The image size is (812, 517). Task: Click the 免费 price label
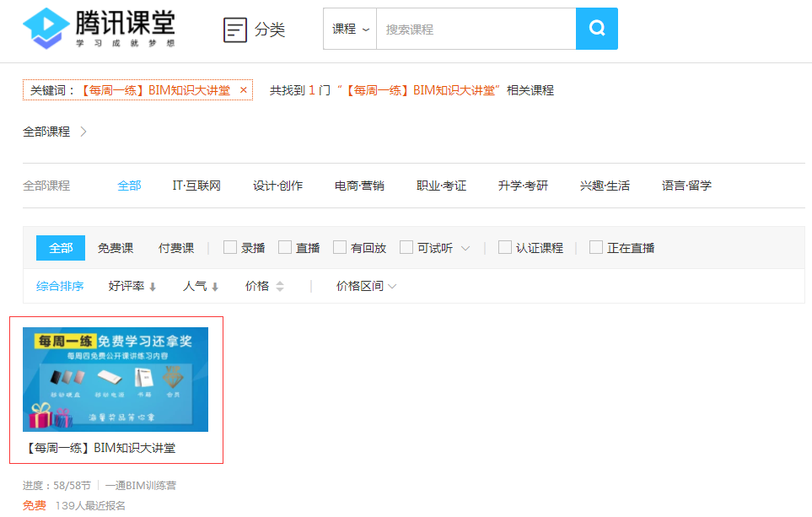(35, 505)
